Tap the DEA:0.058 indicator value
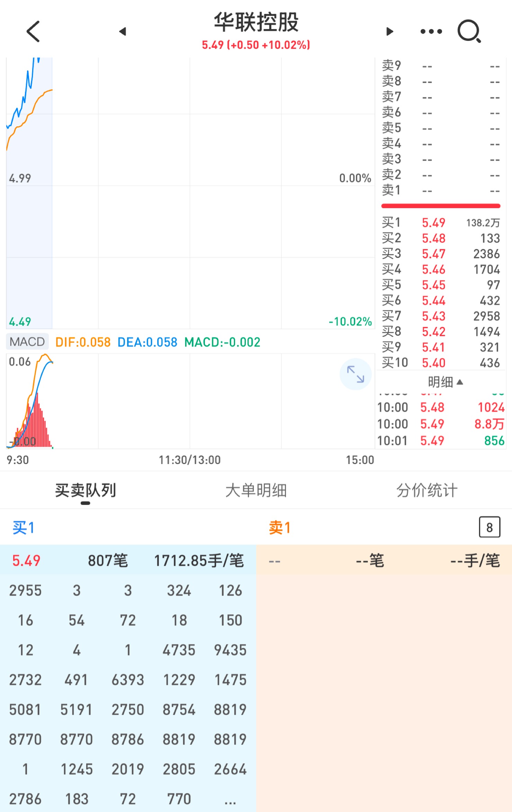 [147, 342]
